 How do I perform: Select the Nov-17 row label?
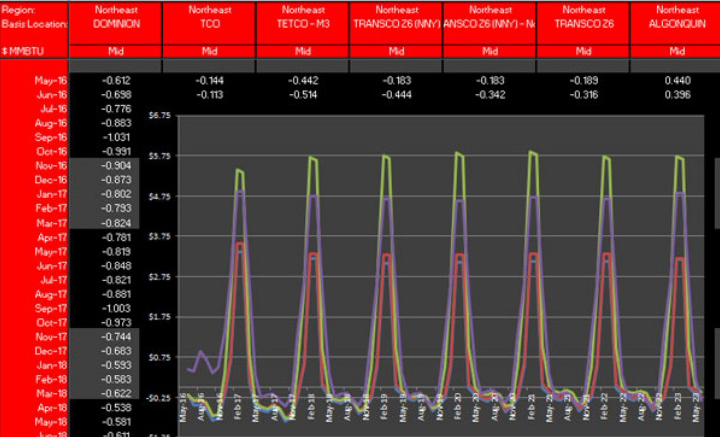(51, 337)
